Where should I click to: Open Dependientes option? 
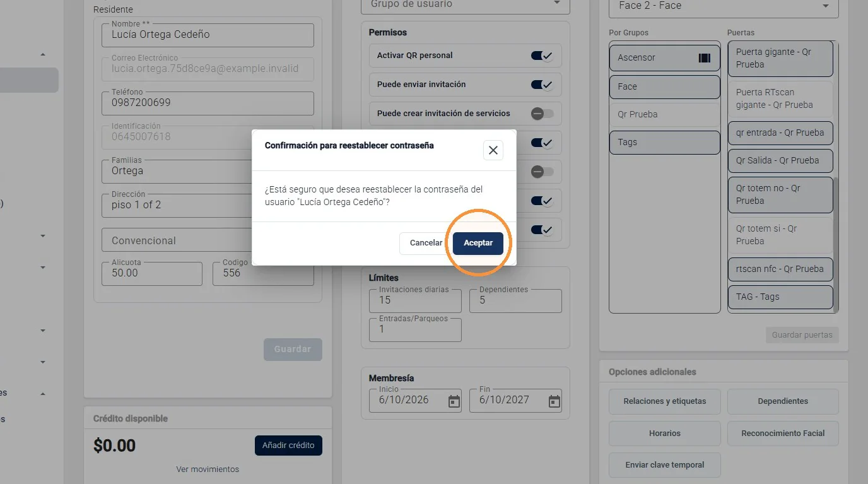pos(783,401)
